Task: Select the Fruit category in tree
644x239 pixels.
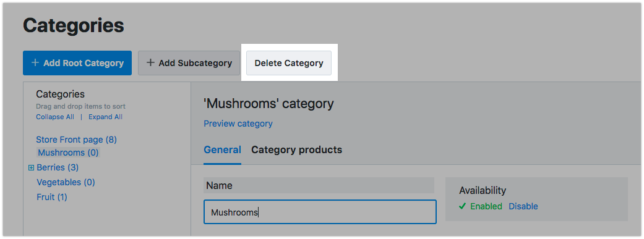Action: [x=52, y=197]
